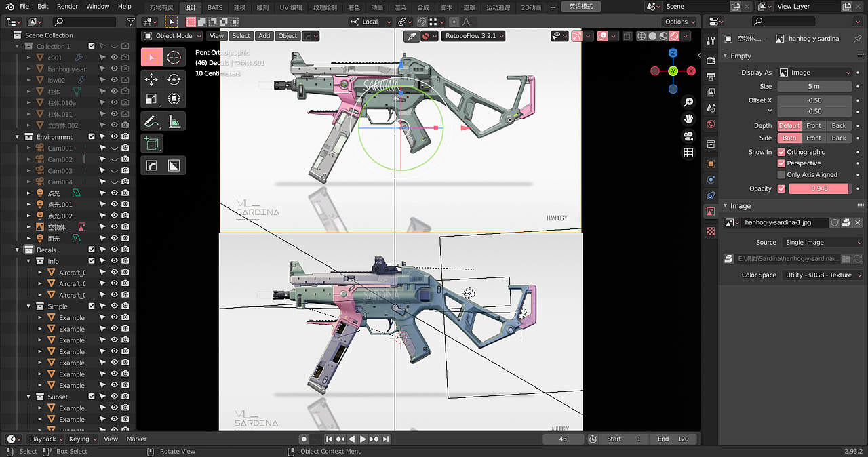Pick the Transform tool

174,99
